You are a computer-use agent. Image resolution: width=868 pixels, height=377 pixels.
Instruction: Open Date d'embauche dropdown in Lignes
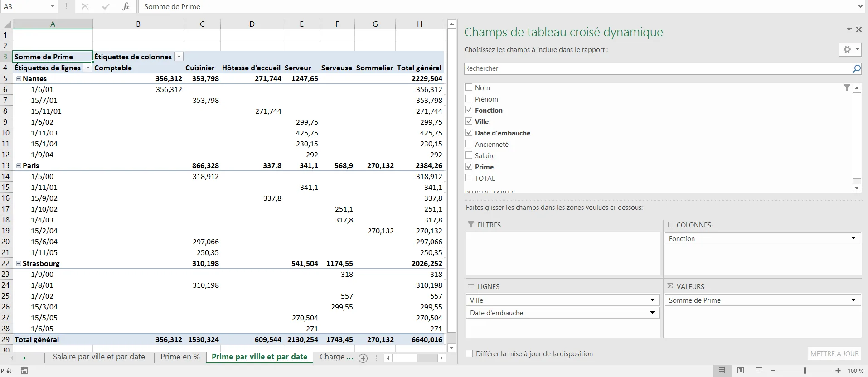coord(652,313)
